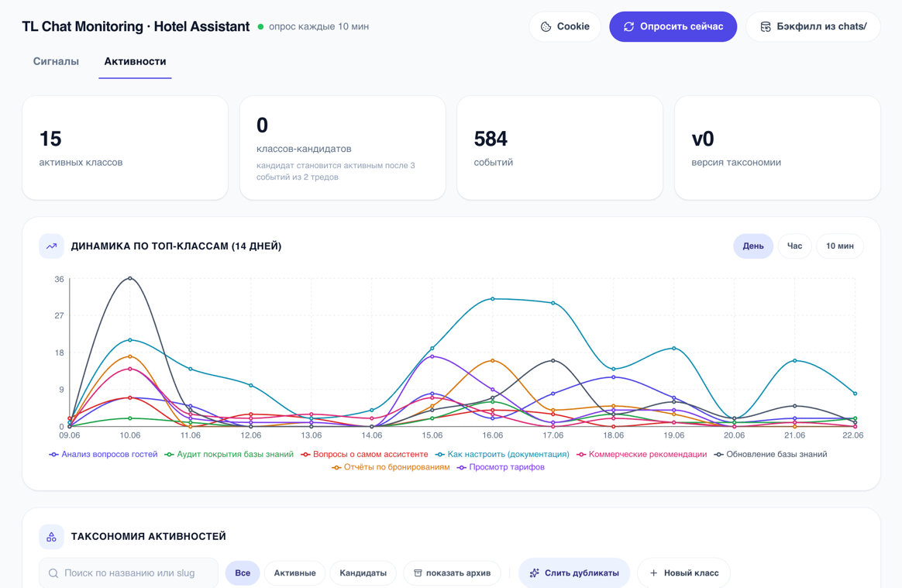Set chart granularity to 10 мин
Viewport: 902px width, 588px height.
click(840, 246)
